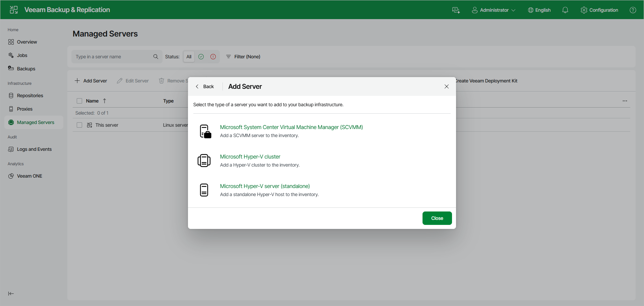The width and height of the screenshot is (644, 306).
Task: Open the Filter (None) options
Action: [x=243, y=57]
